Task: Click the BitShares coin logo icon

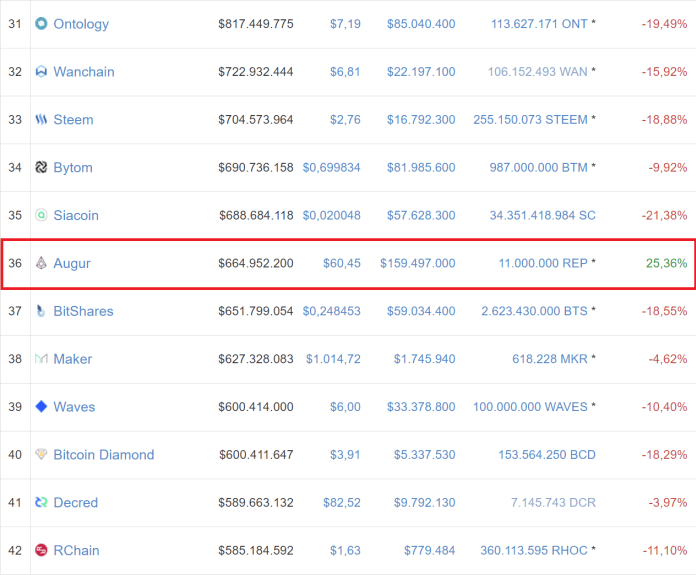Action: coord(41,311)
